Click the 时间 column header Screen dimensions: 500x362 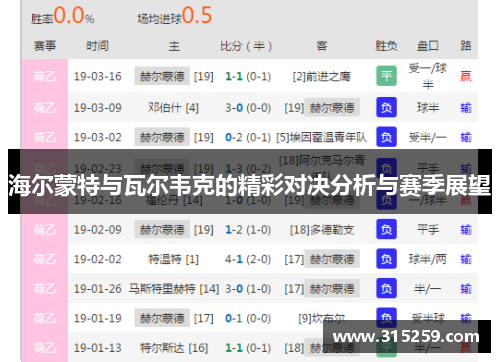point(97,46)
